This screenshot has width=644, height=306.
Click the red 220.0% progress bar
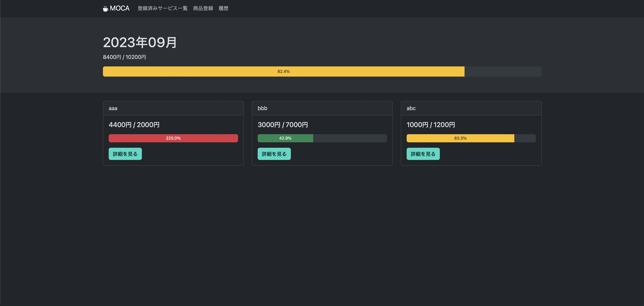[173, 138]
